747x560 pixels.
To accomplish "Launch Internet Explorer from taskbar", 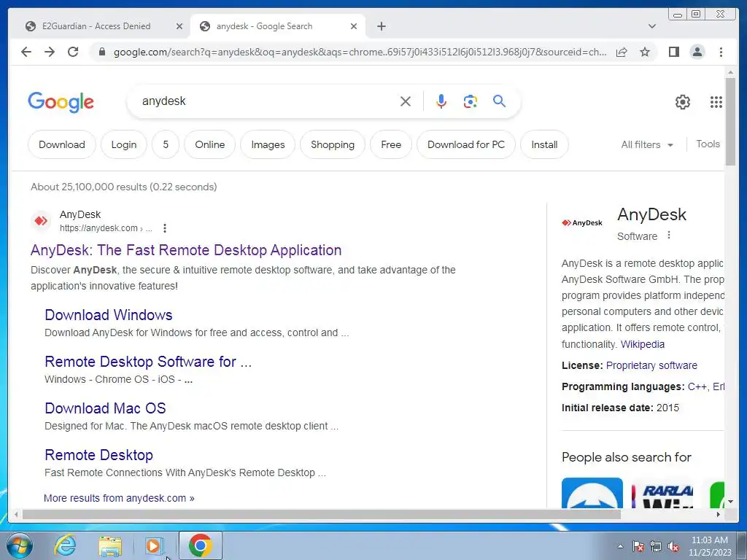I will 65,545.
